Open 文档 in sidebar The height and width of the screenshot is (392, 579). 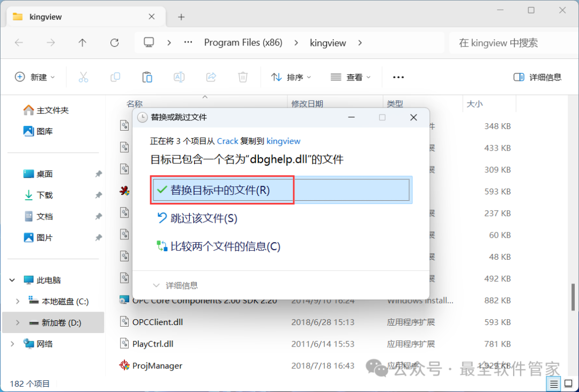38,216
